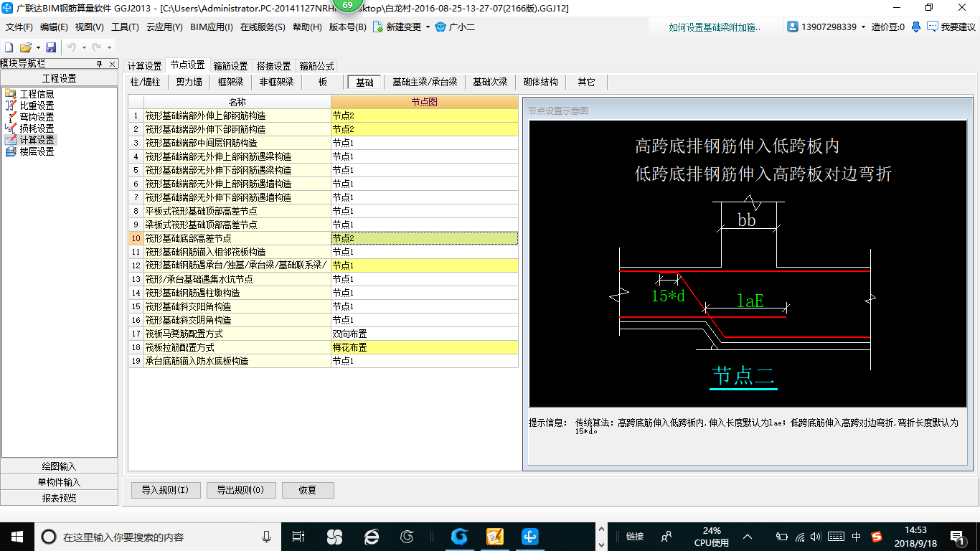Close the 模块导航栏 panel
This screenshot has height=551, width=980.
(x=111, y=63)
